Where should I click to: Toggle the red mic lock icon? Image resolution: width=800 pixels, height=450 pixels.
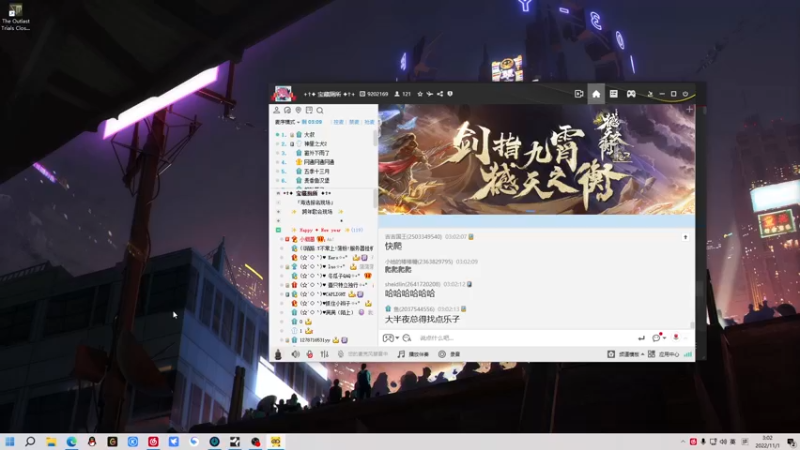(x=310, y=354)
